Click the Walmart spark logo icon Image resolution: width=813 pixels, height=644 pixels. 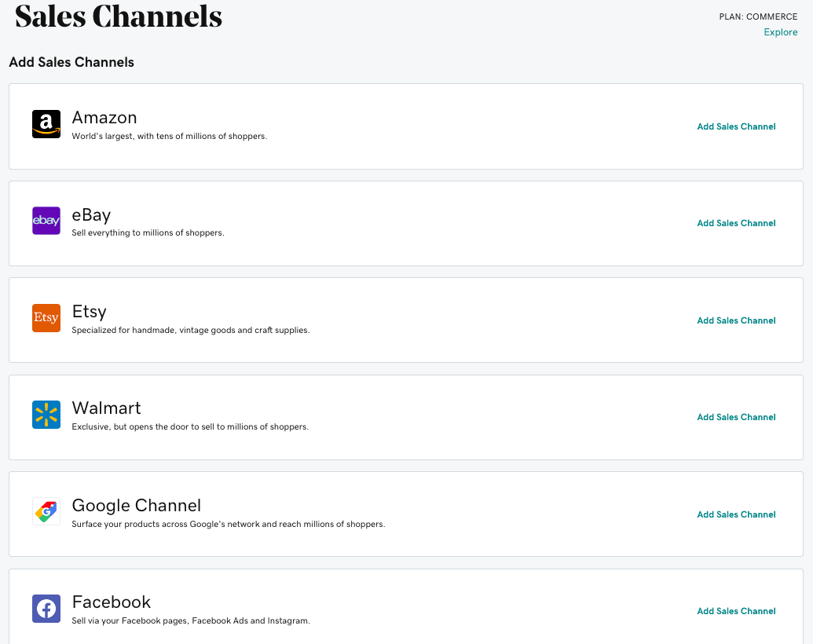point(46,415)
